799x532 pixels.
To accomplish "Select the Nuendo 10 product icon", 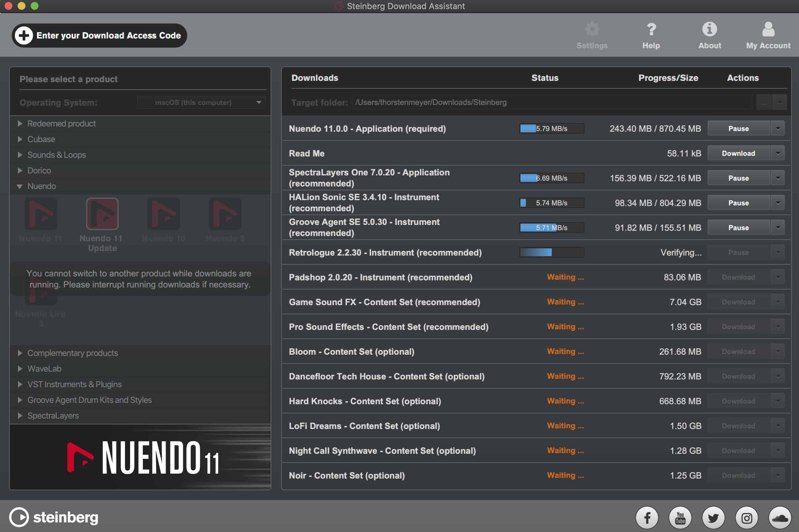I will click(163, 214).
